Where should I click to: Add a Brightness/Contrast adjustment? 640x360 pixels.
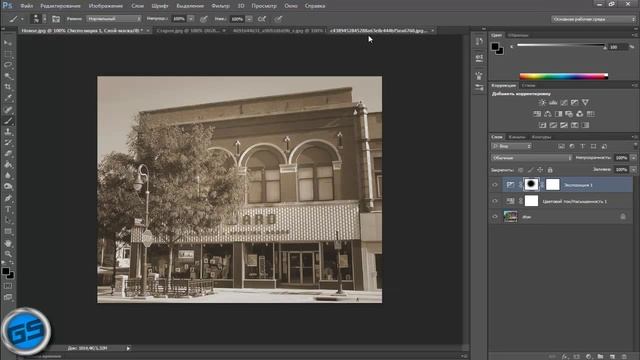pos(542,102)
